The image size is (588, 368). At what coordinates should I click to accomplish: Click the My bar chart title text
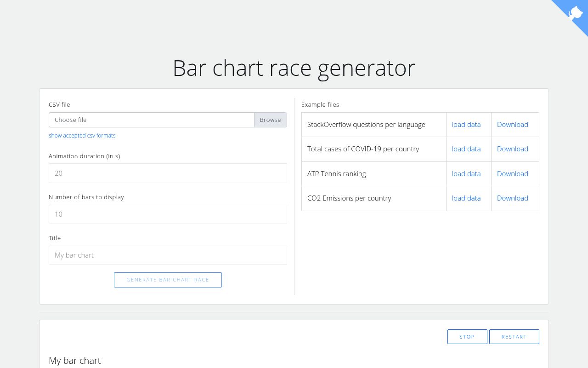click(x=74, y=361)
